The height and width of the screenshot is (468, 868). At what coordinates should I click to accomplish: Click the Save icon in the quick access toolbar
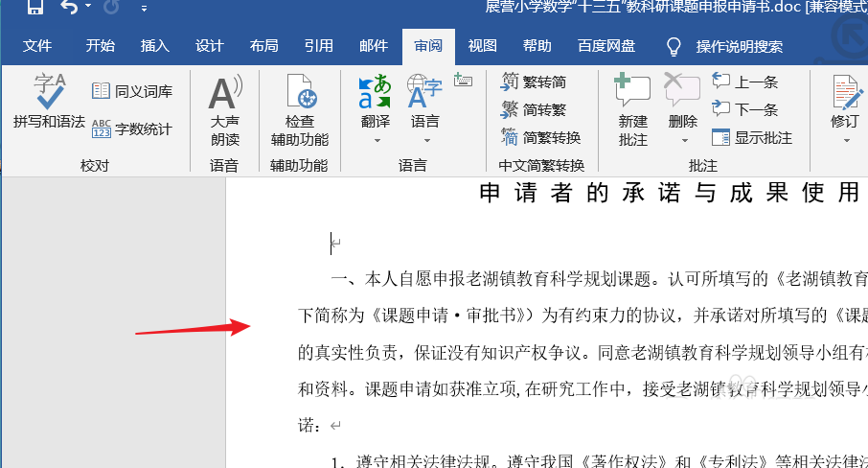tap(35, 7)
